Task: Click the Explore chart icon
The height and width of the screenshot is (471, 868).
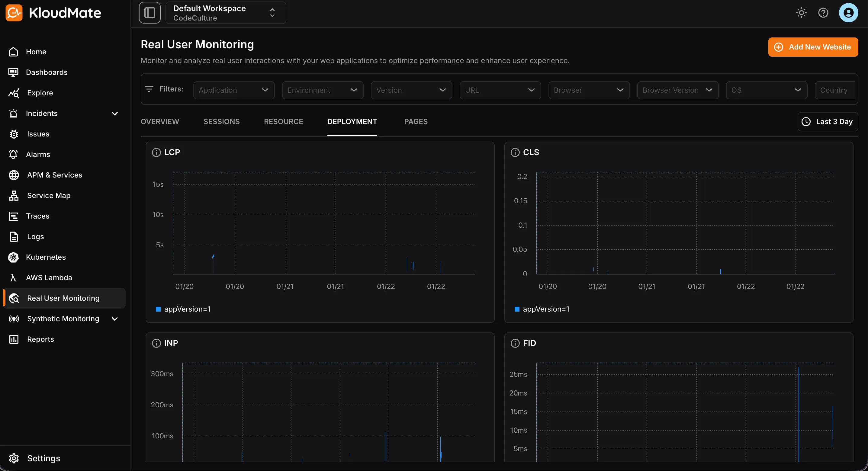Action: point(14,93)
